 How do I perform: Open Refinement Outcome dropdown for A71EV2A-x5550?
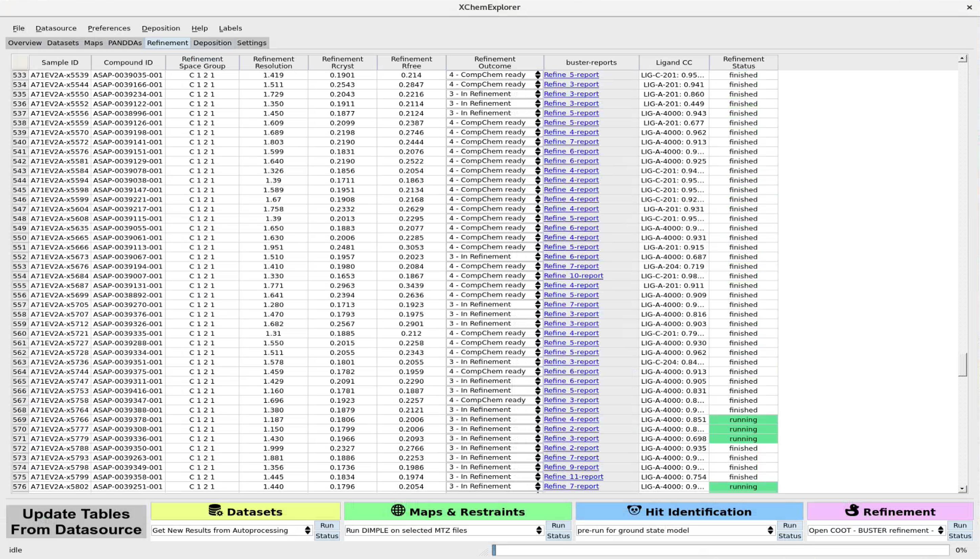(x=495, y=94)
